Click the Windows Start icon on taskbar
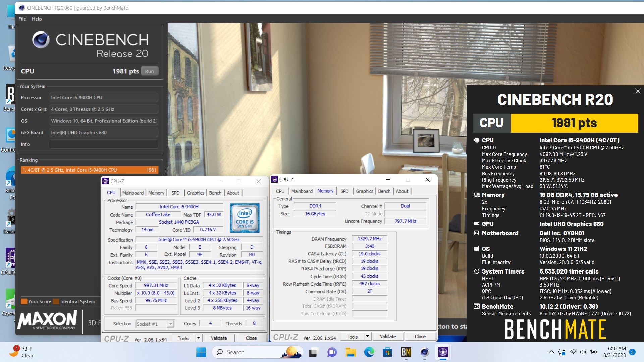 click(201, 352)
